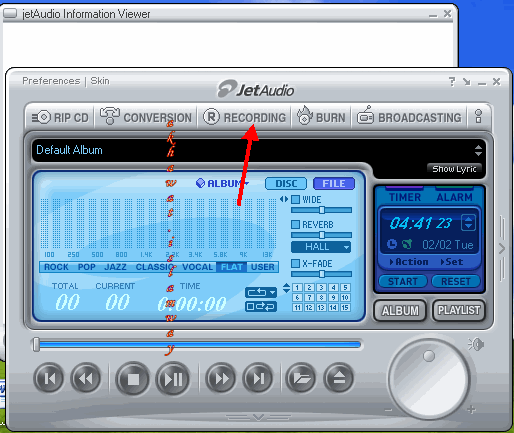Click the open file folder button
Screen dimensions: 514x433
pos(301,379)
